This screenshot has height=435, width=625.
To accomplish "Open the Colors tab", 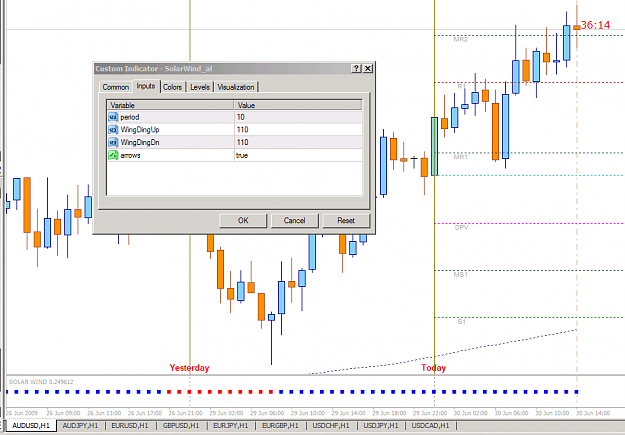I will point(173,87).
